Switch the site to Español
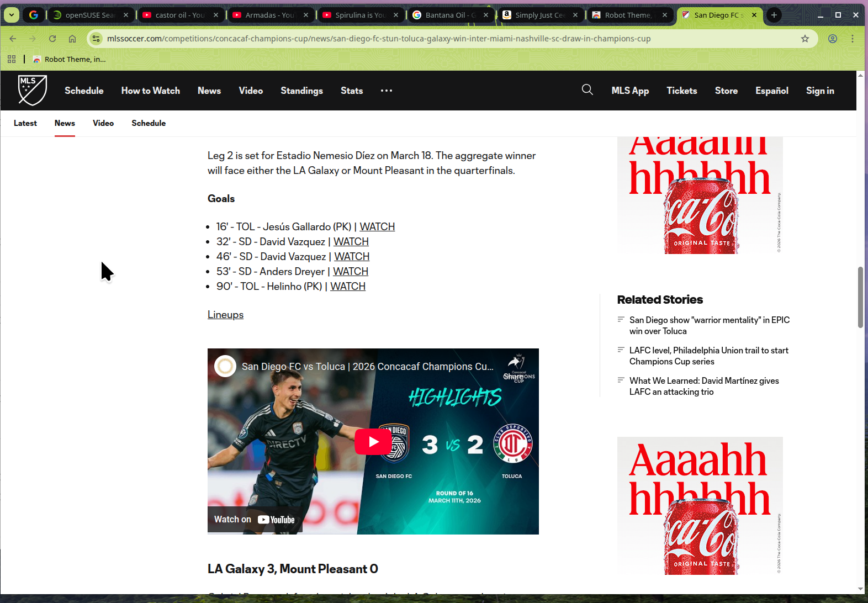 click(x=772, y=91)
